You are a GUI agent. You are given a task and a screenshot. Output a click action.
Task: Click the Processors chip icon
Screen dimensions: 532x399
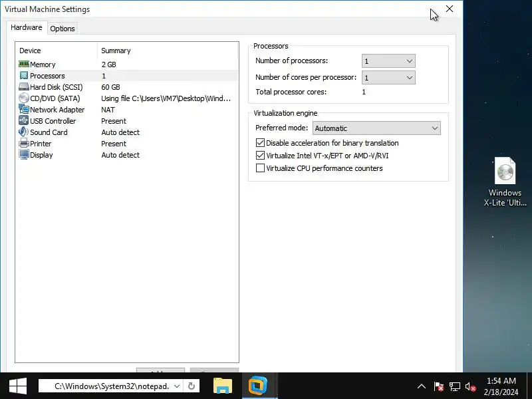pyautogui.click(x=24, y=75)
